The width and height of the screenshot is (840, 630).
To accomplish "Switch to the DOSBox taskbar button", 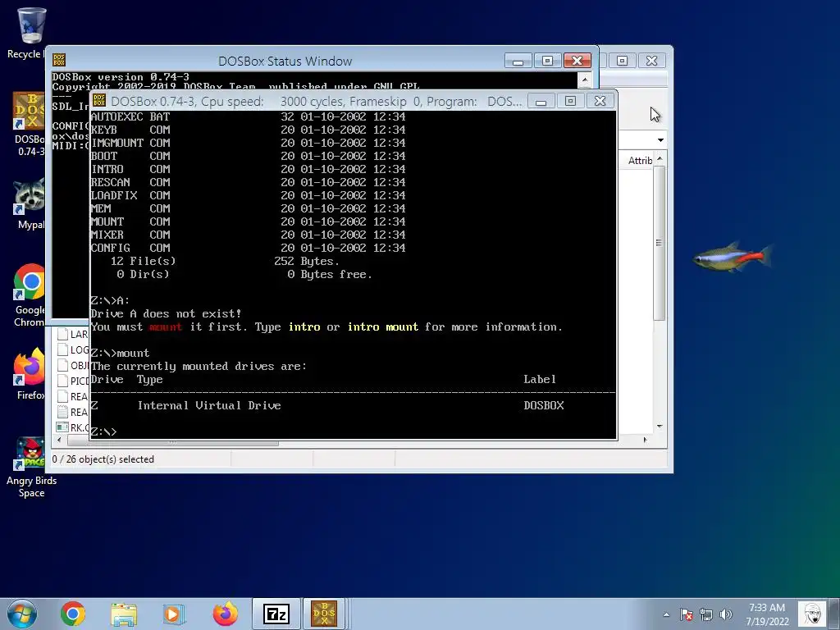I will coord(324,614).
